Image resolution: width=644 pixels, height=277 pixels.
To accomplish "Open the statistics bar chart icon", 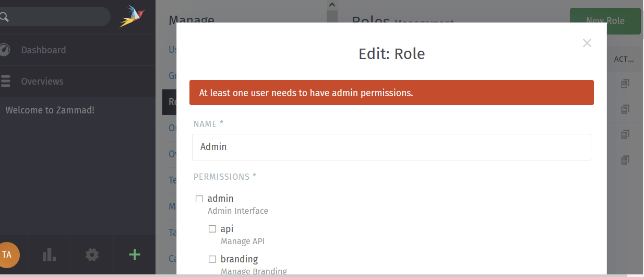I will tap(49, 255).
